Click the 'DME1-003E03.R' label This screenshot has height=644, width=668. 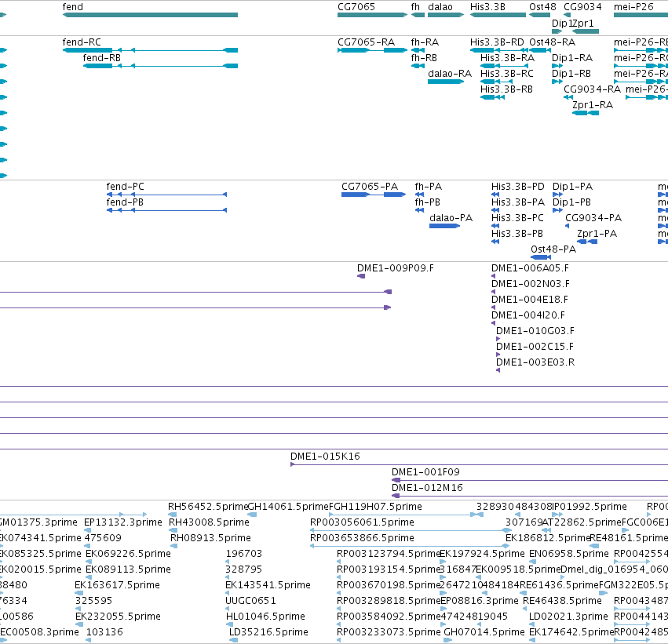535,362
